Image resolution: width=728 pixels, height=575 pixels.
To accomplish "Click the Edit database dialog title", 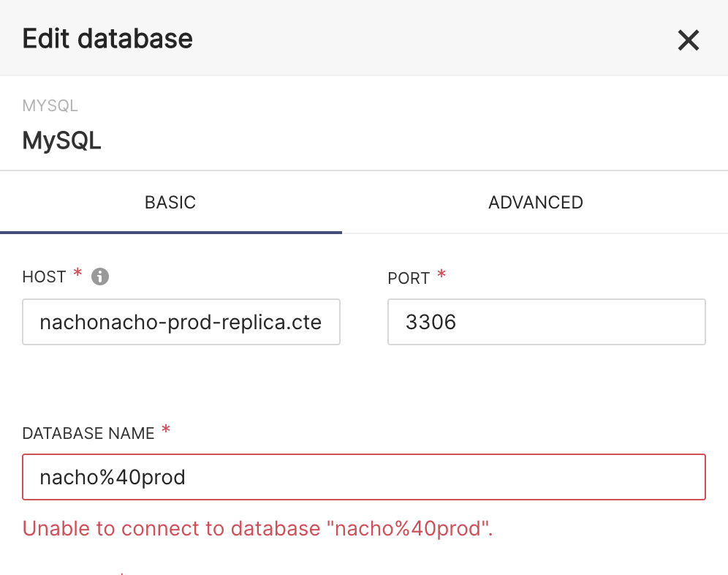I will click(107, 38).
